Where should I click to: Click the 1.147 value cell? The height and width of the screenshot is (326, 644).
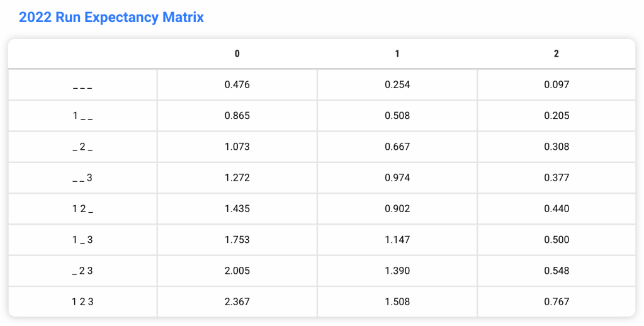[x=397, y=240]
